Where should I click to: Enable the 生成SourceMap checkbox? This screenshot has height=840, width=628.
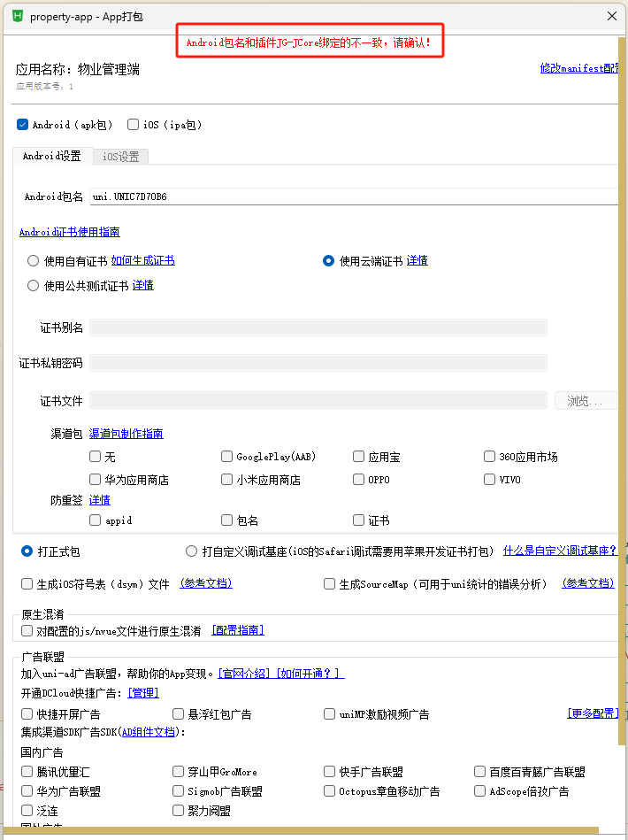[330, 584]
